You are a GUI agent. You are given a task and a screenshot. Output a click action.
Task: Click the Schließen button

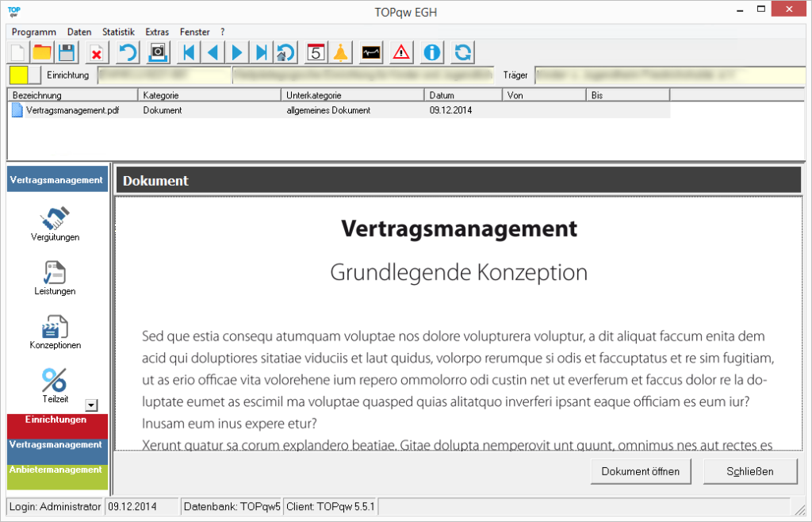pos(750,471)
